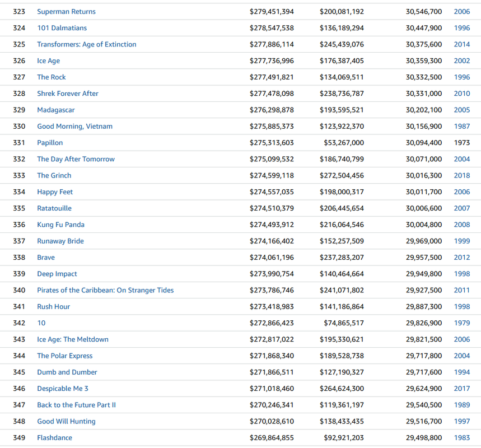Click estimated tickets 30,546,700 value
Image resolution: width=481 pixels, height=448 pixels.
(x=424, y=12)
